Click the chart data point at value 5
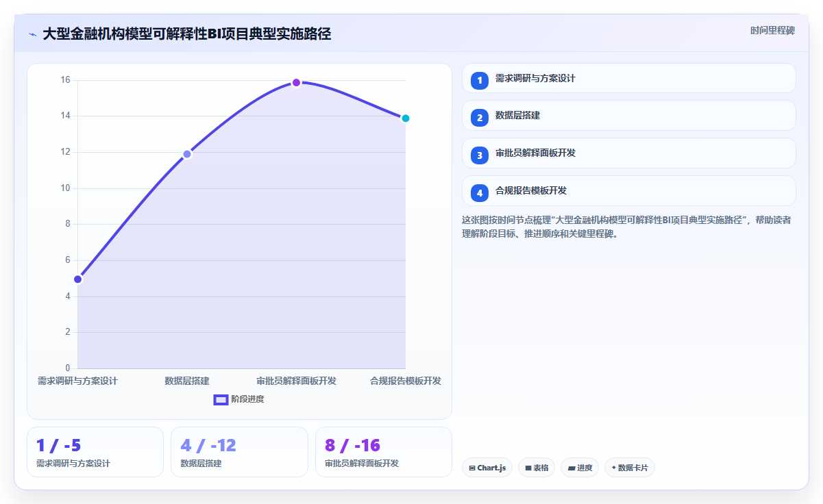 click(78, 279)
